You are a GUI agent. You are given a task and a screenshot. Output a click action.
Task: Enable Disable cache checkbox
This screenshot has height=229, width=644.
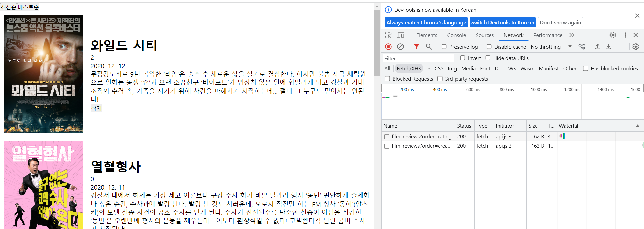(x=489, y=47)
